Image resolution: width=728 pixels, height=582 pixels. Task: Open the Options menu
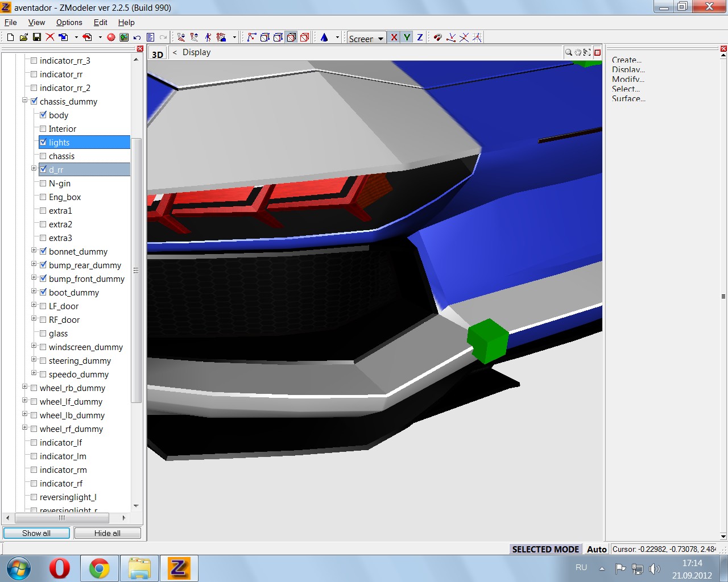[x=69, y=22]
